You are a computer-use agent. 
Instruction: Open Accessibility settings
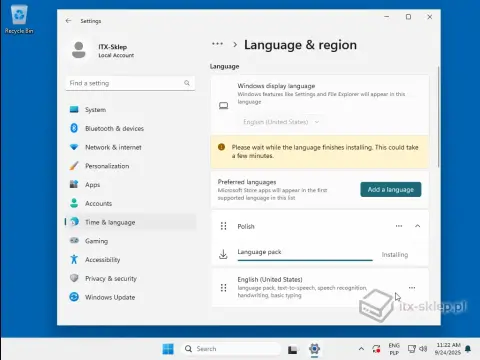(x=130, y=259)
